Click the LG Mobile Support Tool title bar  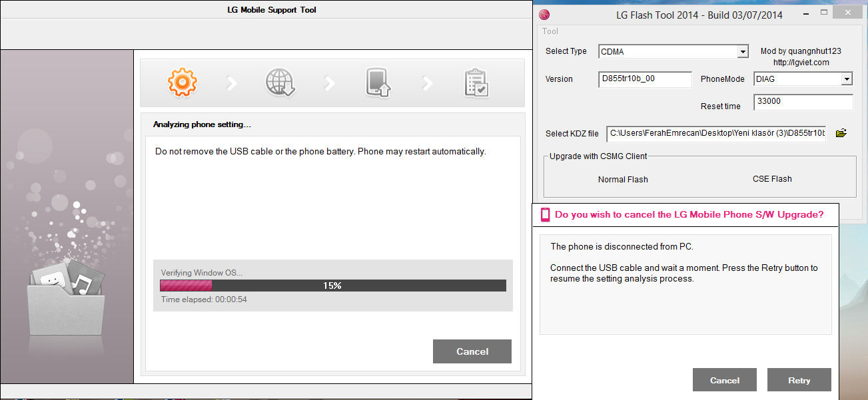click(x=266, y=10)
